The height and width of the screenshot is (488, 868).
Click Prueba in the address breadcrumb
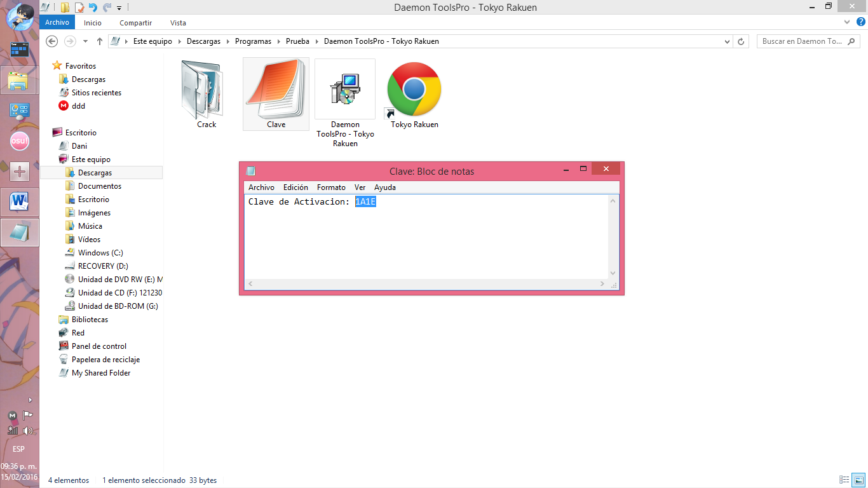tap(297, 41)
